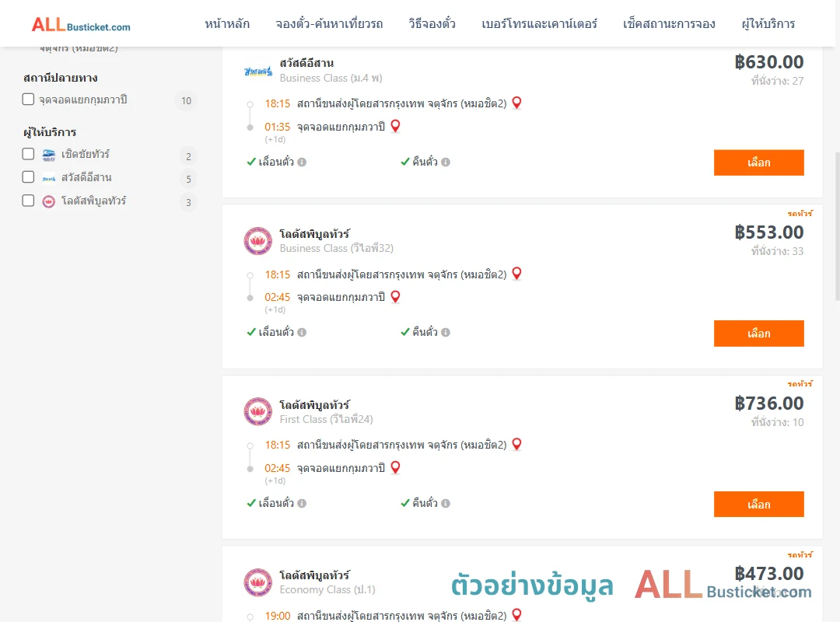This screenshot has height=622, width=840.
Task: Tick the จุดจอดแยกกุมภวาปี destination checkbox
Action: pos(29,99)
